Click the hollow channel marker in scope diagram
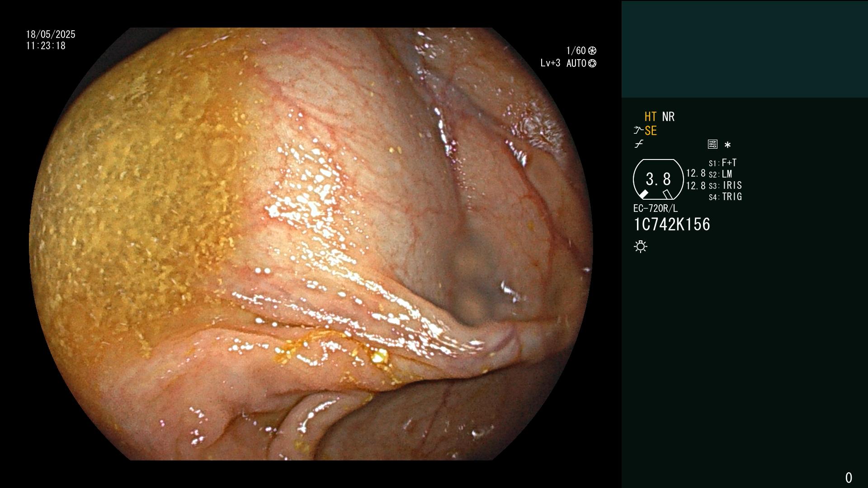The height and width of the screenshot is (488, 868). coord(667,194)
